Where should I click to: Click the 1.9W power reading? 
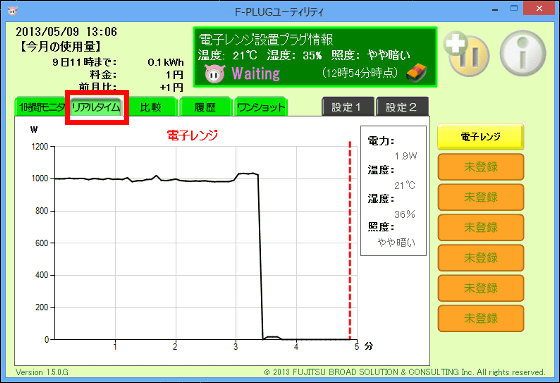point(406,156)
